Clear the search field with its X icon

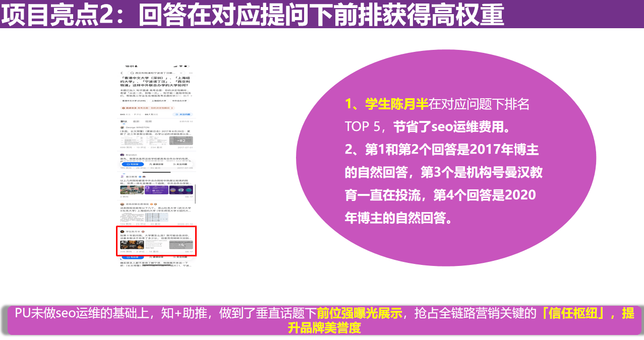[181, 73]
